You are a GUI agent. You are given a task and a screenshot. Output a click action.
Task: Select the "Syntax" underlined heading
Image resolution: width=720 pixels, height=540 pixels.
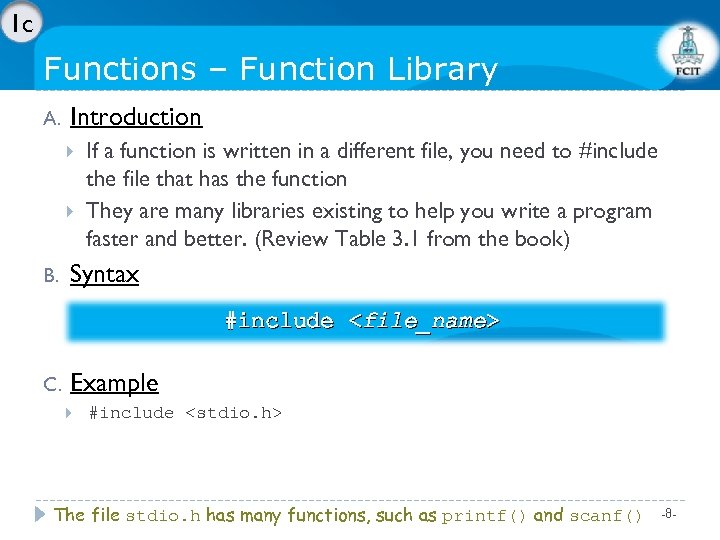(x=104, y=274)
